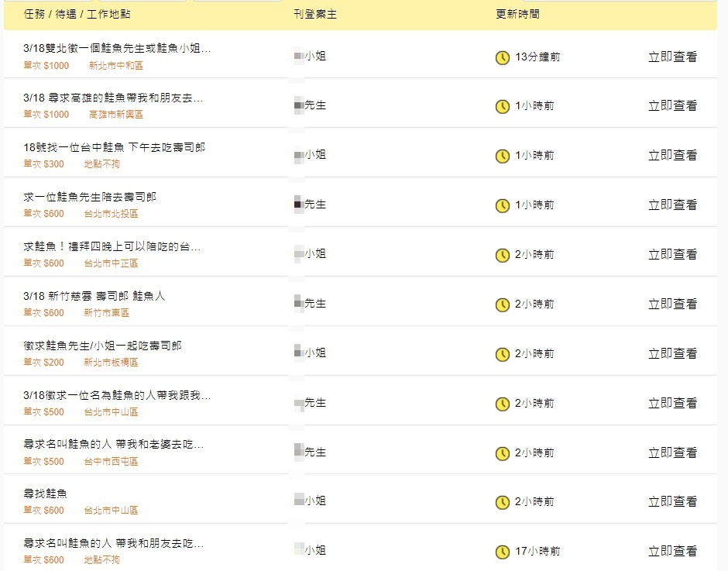Open the task titled 3/18 尋求高雄的鮭魚帶我和朋友去
Image resolution: width=728 pixels, height=571 pixels.
(113, 98)
